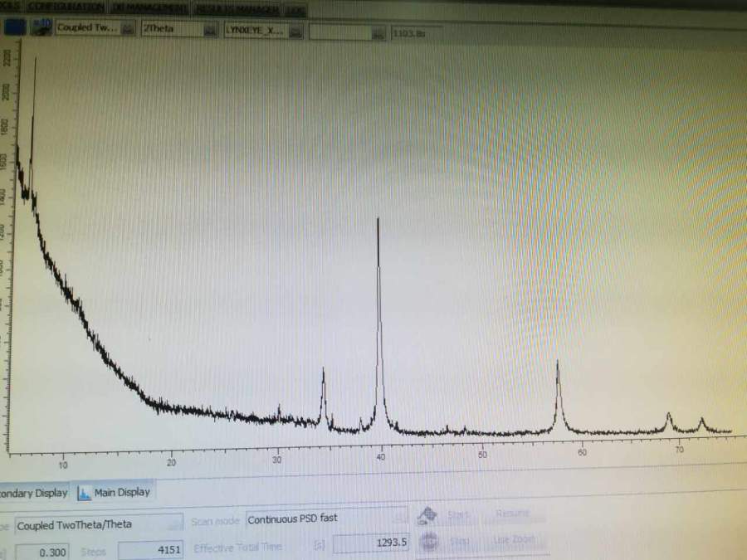Open the Results Manager tab at top

237,8
